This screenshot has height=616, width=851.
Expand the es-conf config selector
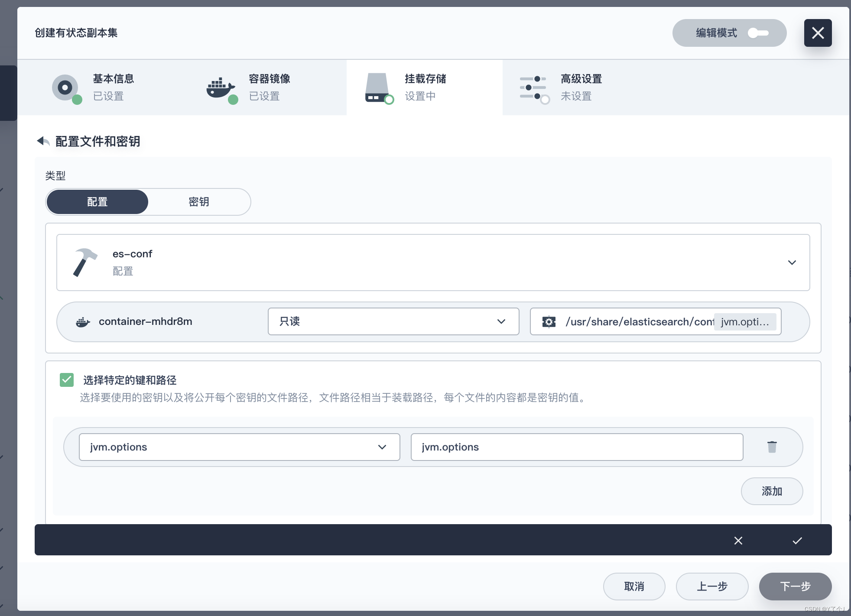click(x=433, y=263)
